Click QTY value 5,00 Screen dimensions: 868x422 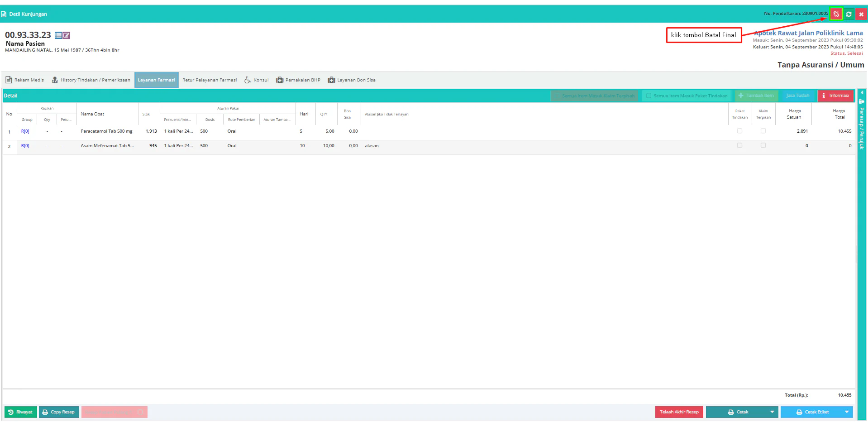pyautogui.click(x=330, y=131)
